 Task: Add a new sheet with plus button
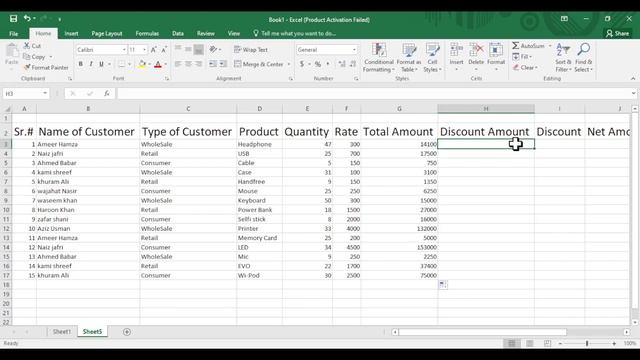127,332
